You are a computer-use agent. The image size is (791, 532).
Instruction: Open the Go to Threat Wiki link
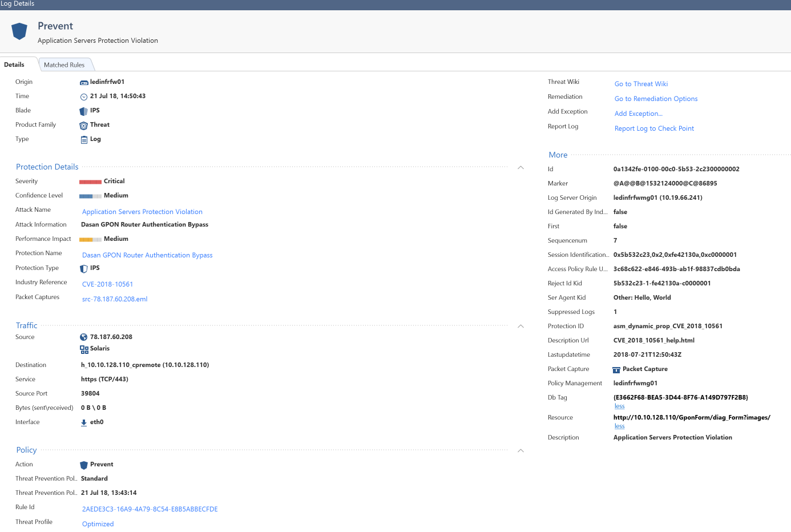coord(641,84)
